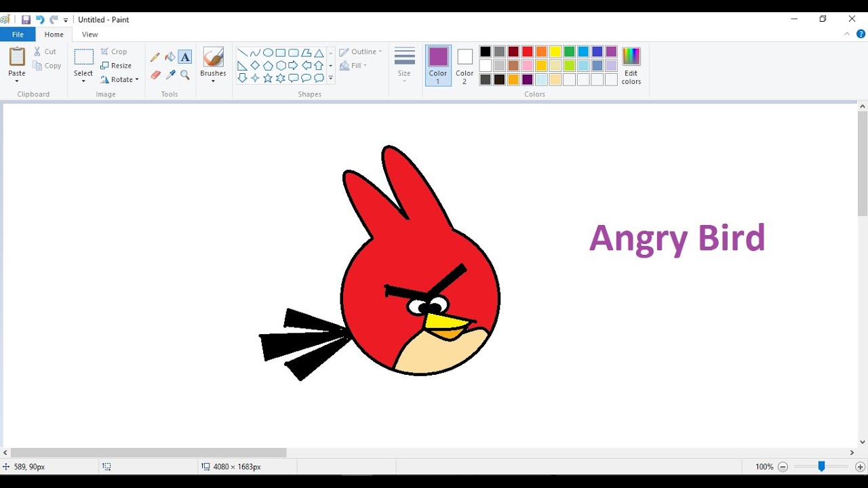Select the Fill with color bucket tool
Image resolution: width=868 pixels, height=488 pixels.
(170, 57)
